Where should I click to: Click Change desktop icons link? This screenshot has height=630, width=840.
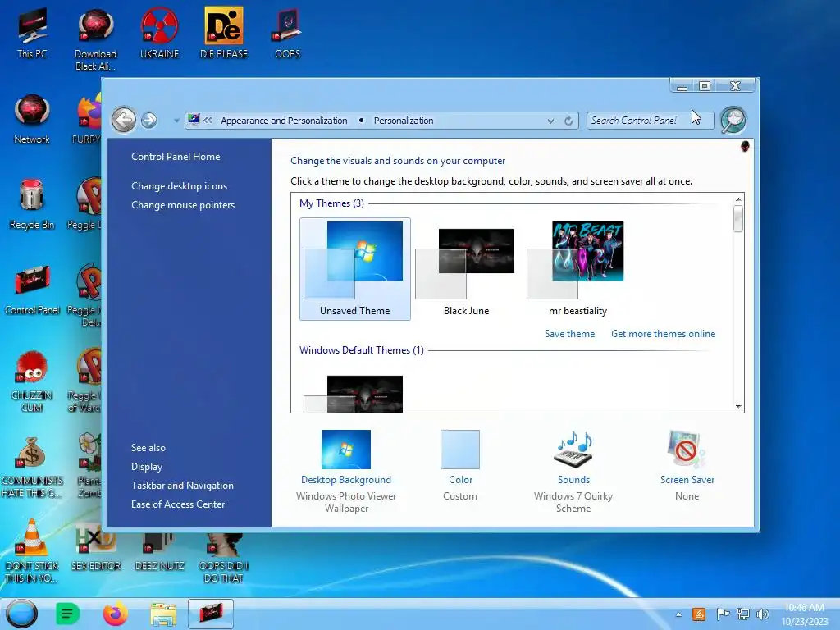(x=179, y=186)
